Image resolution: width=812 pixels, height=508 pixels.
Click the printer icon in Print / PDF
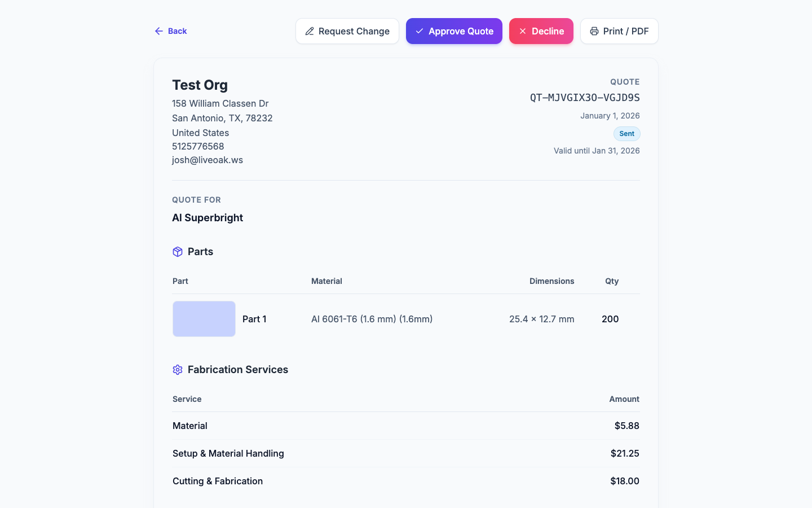(x=595, y=31)
